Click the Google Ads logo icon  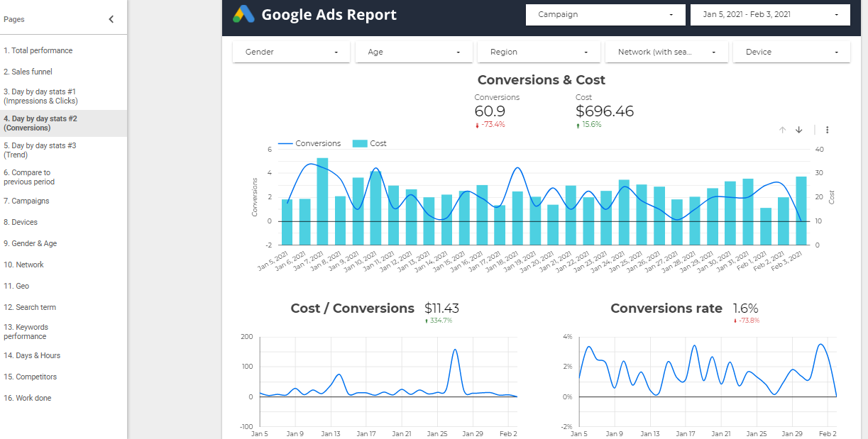243,14
